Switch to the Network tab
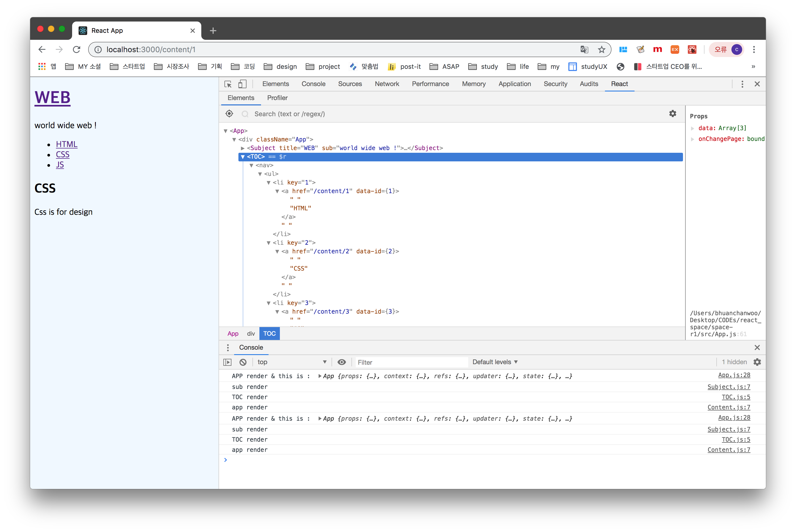 tap(387, 84)
